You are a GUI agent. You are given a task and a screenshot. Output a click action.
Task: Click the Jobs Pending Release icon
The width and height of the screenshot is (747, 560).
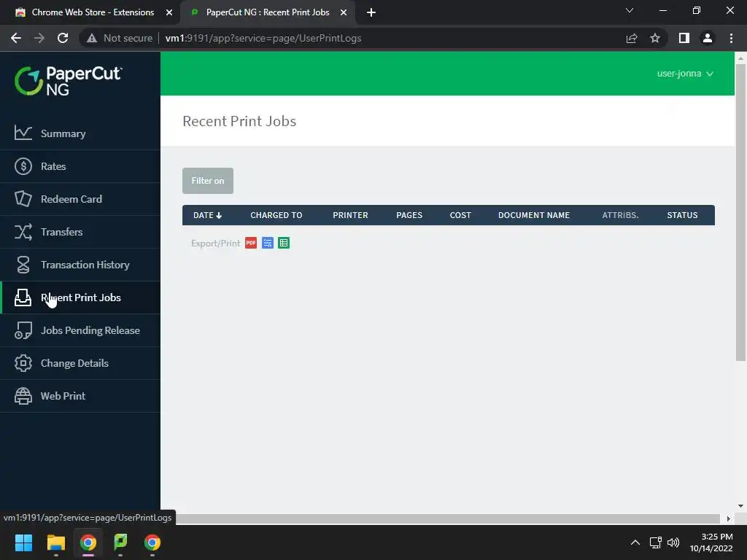coord(23,330)
